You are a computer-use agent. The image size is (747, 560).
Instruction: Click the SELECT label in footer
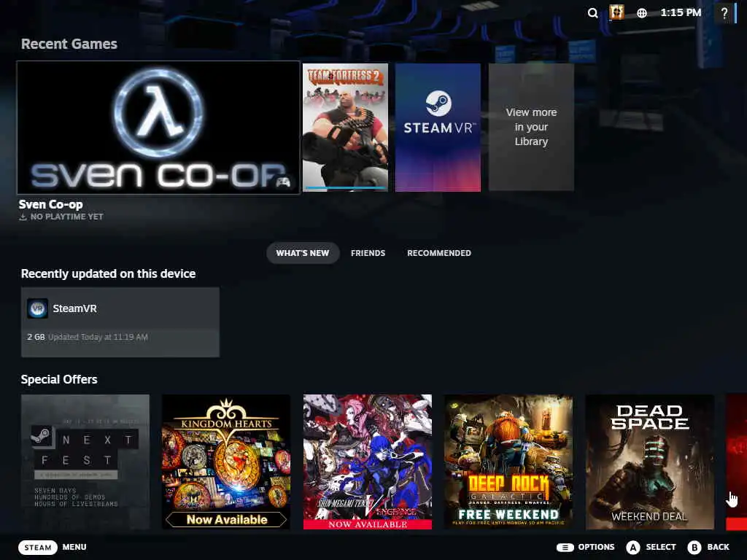pos(661,547)
